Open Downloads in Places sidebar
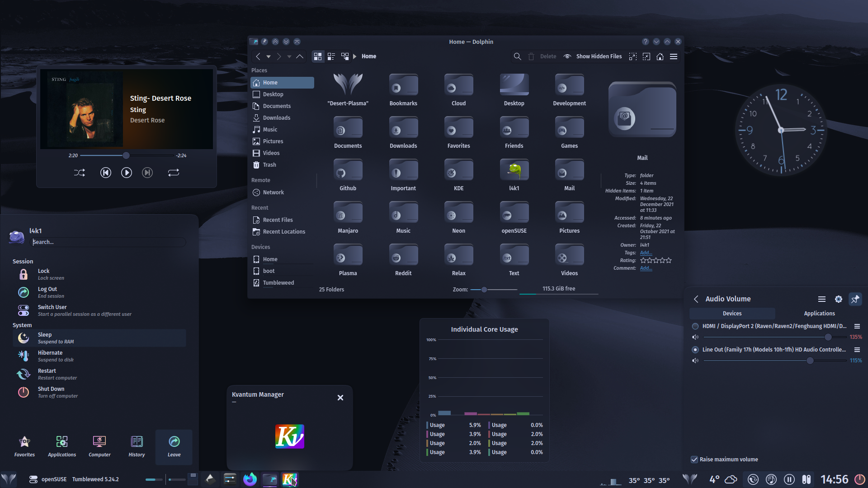Image resolution: width=868 pixels, height=488 pixels. (x=282, y=118)
